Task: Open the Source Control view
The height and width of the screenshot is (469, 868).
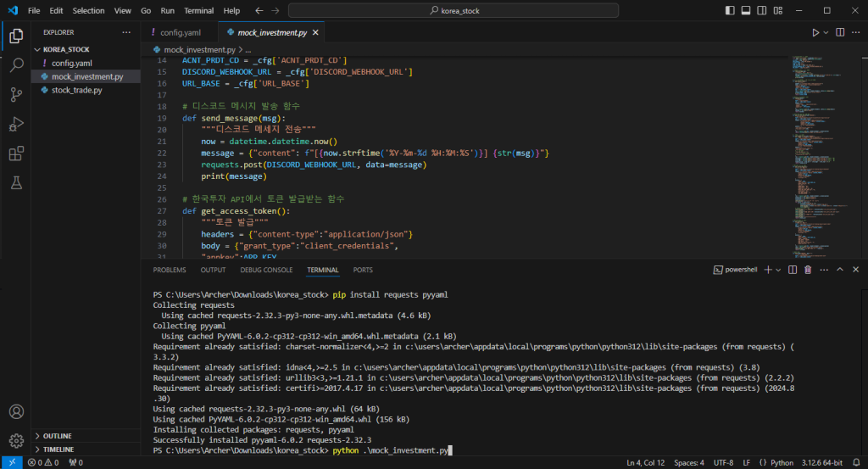Action: (x=16, y=95)
